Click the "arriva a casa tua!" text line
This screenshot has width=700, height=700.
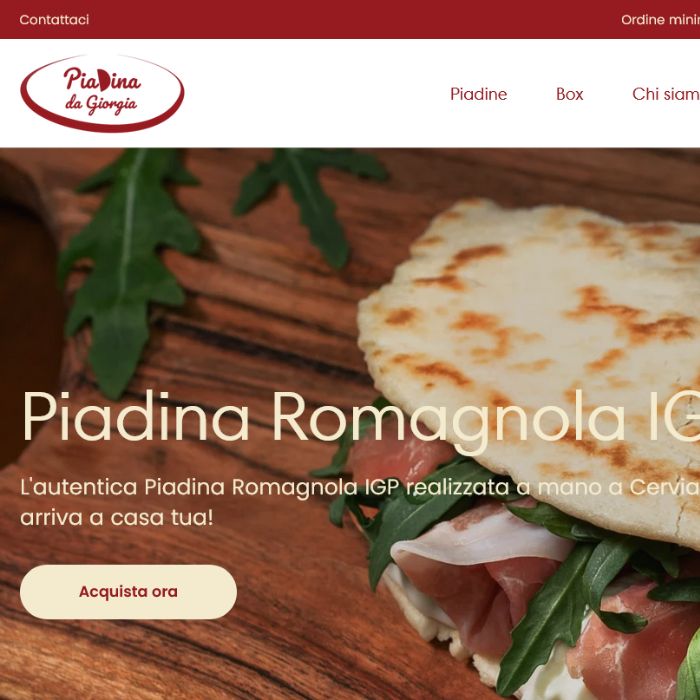117,518
